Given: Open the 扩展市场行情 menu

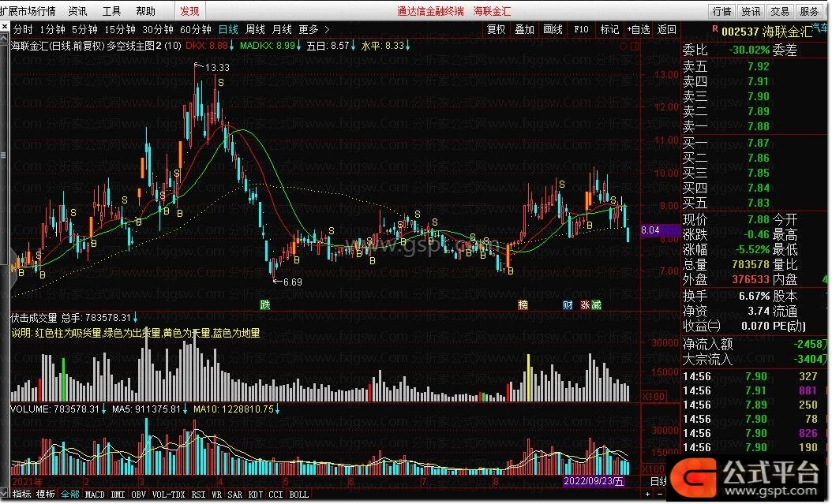Looking at the screenshot, I should point(28,11).
